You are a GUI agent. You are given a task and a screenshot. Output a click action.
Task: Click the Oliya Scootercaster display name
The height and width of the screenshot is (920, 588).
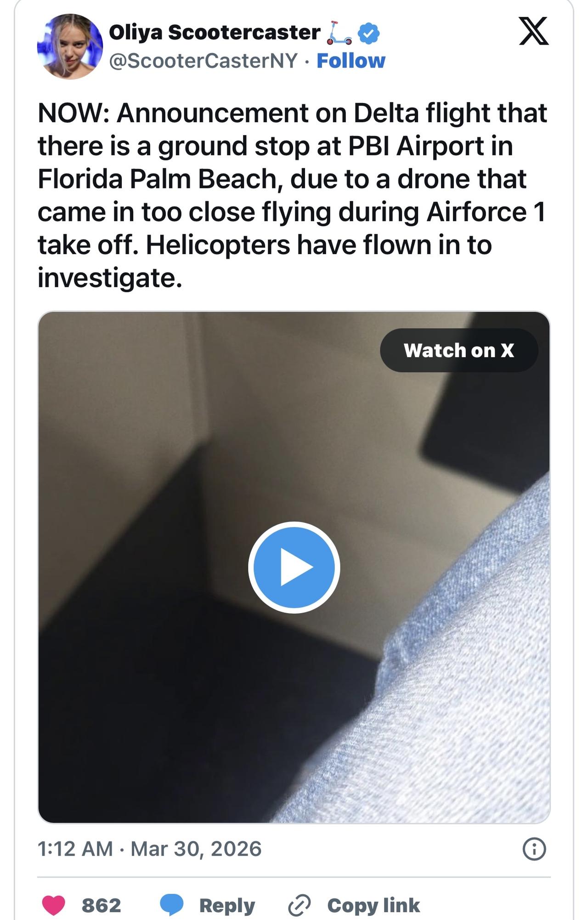tap(215, 33)
